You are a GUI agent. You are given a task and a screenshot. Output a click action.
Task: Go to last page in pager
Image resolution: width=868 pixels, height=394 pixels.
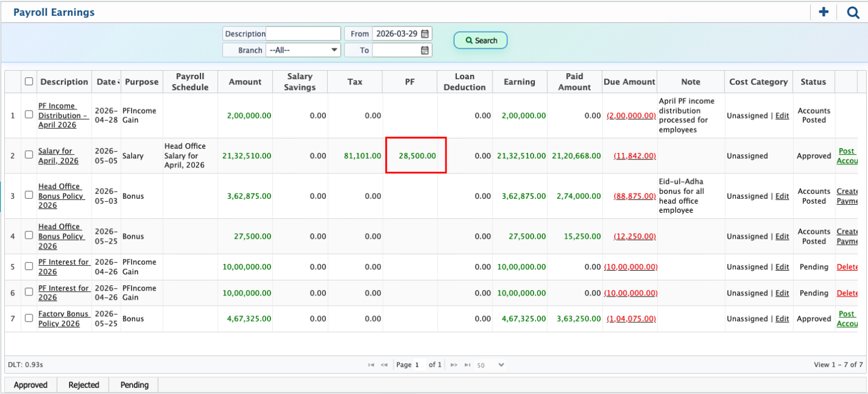click(x=467, y=365)
